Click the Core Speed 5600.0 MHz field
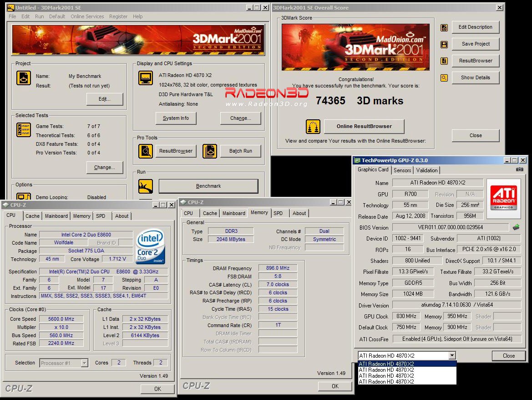The height and width of the screenshot is (400, 532). [x=61, y=319]
